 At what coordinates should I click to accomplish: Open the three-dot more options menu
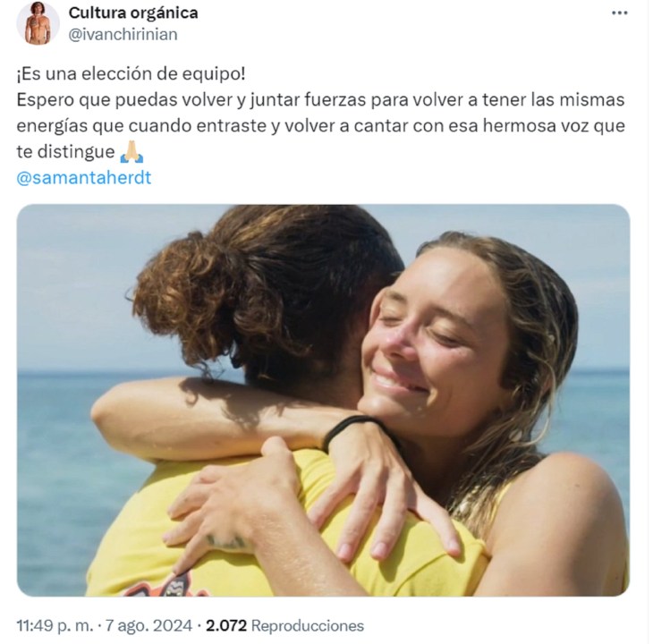point(619,13)
